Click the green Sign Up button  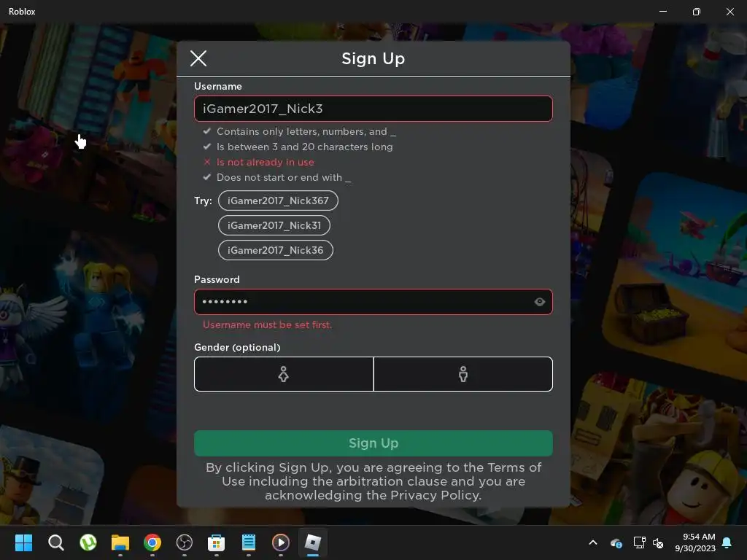point(373,443)
